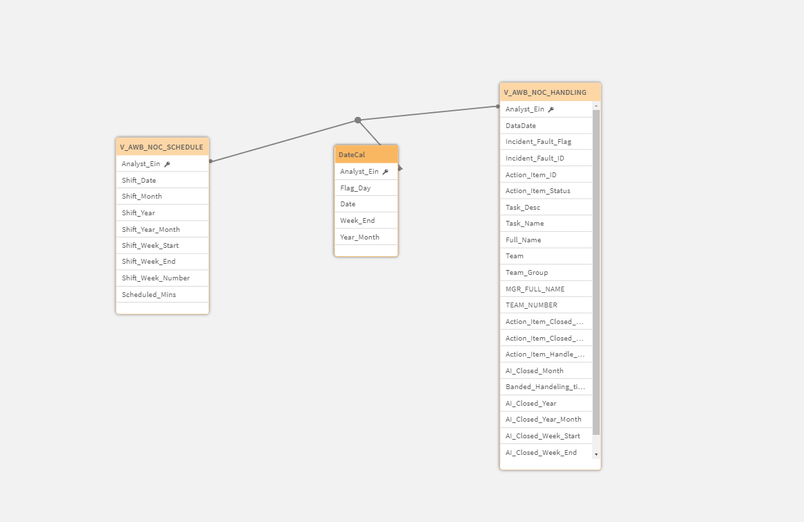
Task: Click the key icon beside Analyst_Ein in V_AWB_NOC_HANDLING
Action: click(x=551, y=109)
